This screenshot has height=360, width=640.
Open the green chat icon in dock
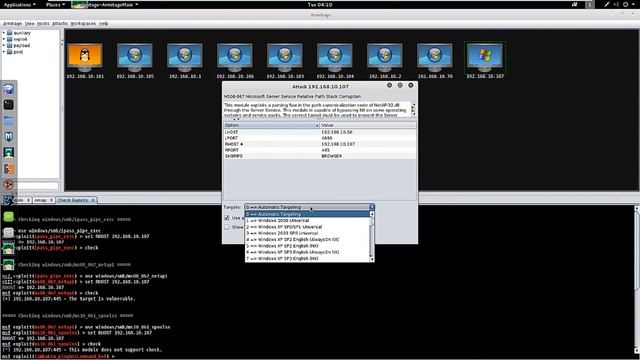tap(9, 217)
